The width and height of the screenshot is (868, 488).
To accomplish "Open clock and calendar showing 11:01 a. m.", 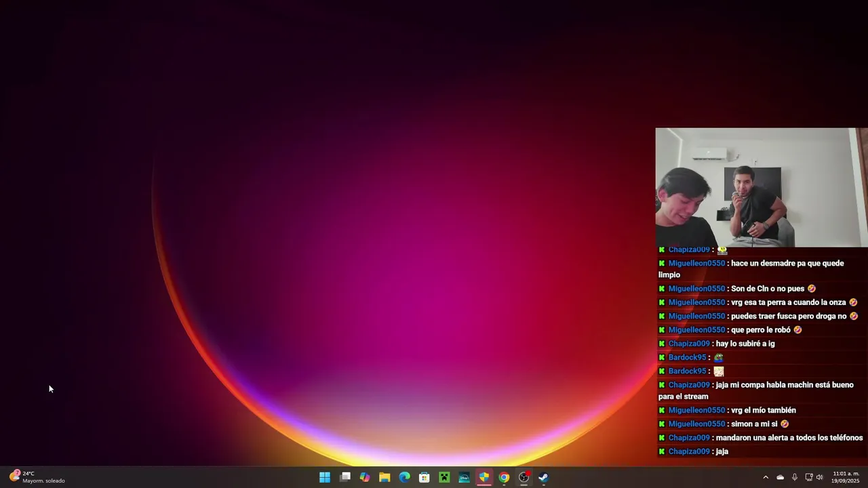I will point(846,477).
